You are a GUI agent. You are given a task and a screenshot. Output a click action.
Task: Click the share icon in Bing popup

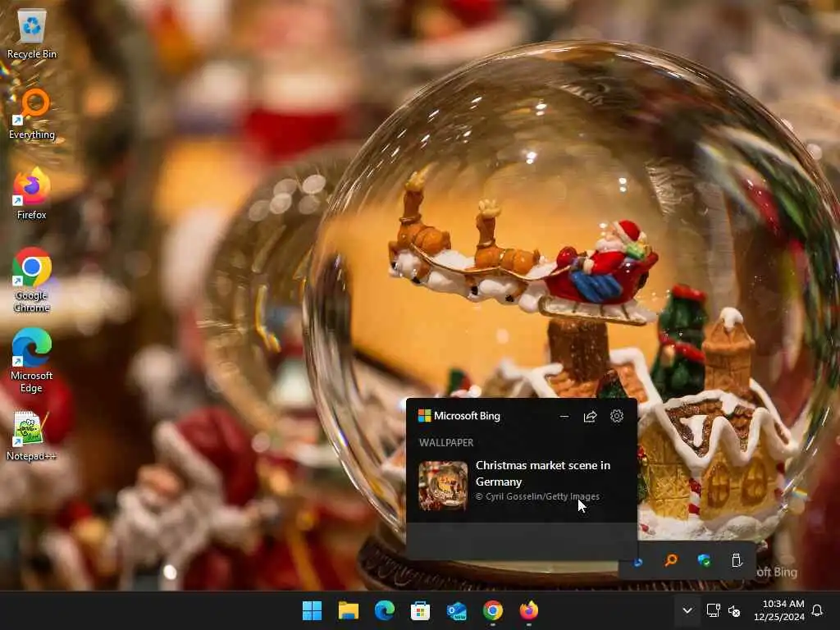(590, 416)
